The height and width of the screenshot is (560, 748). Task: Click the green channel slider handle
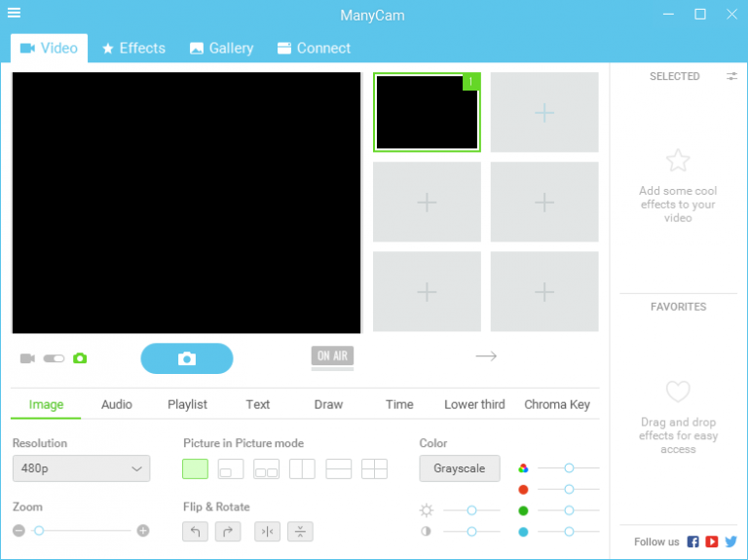pos(569,510)
